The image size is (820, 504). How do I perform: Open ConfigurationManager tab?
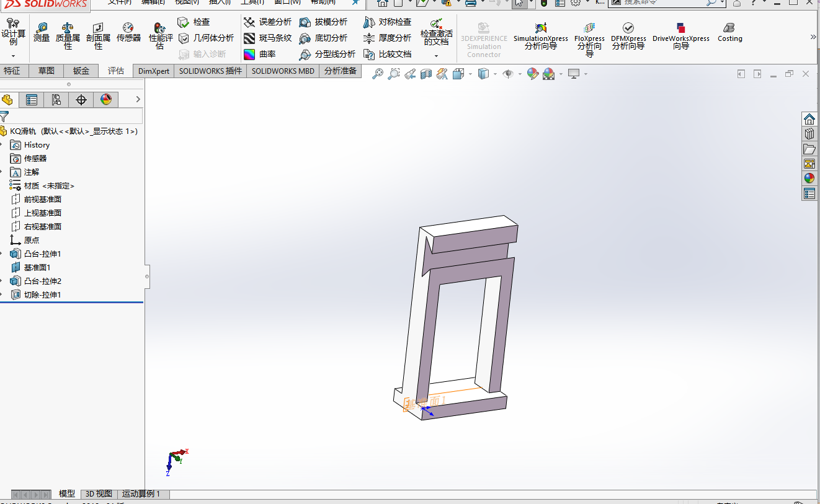pos(56,100)
